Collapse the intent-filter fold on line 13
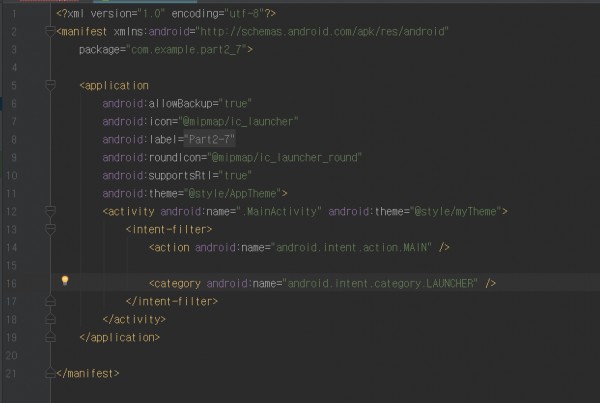This screenshot has height=403, width=600. (50, 229)
